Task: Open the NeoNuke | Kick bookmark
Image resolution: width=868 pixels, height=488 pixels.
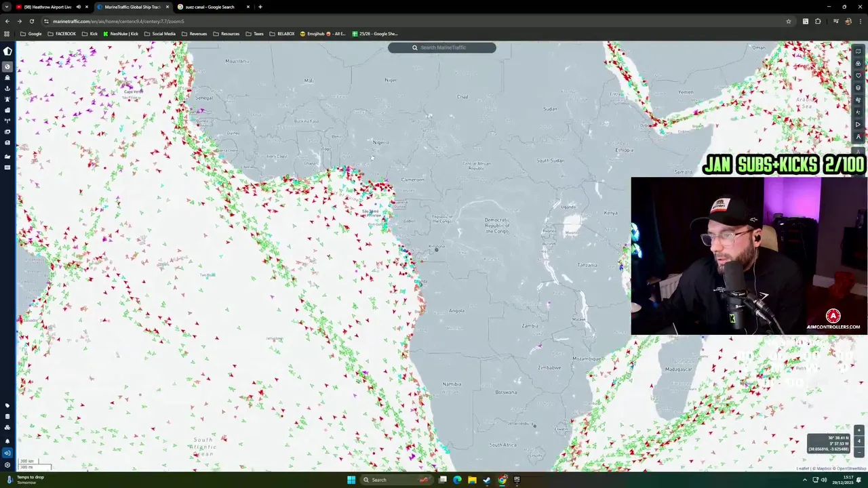Action: (x=121, y=34)
